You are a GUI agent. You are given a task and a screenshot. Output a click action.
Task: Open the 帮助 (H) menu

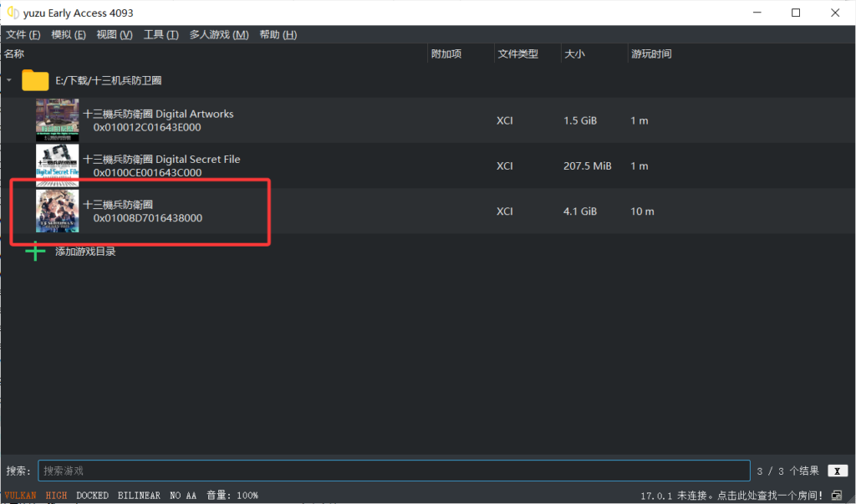(x=278, y=34)
